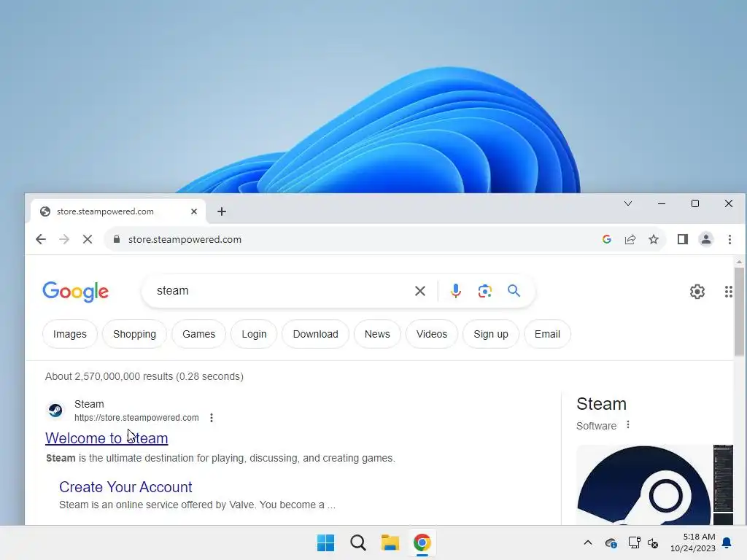Select the Login filter chip
The width and height of the screenshot is (747, 560).
coord(254,334)
